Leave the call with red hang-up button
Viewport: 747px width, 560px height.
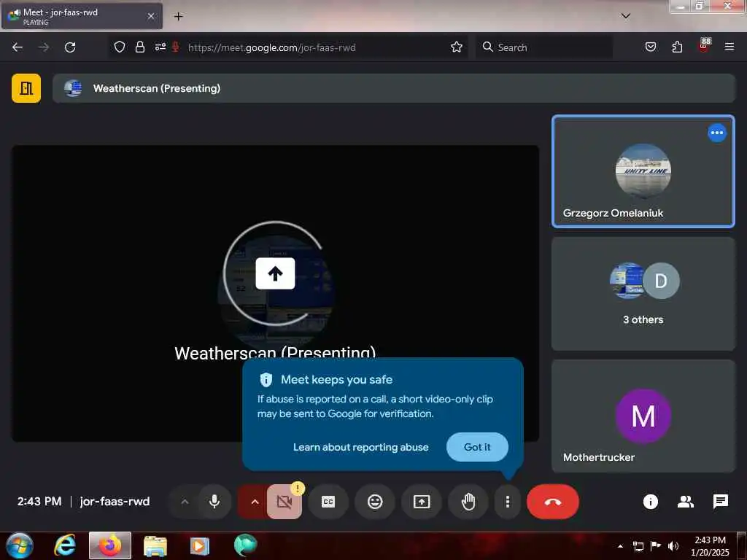[x=553, y=502]
